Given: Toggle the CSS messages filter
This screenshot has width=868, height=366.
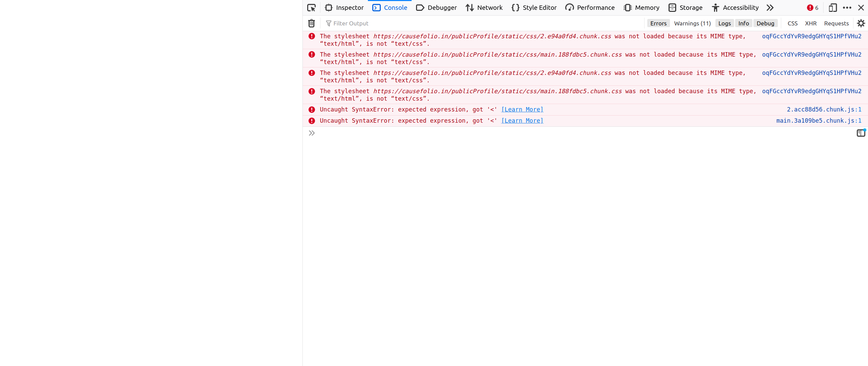Looking at the screenshot, I should [x=793, y=23].
